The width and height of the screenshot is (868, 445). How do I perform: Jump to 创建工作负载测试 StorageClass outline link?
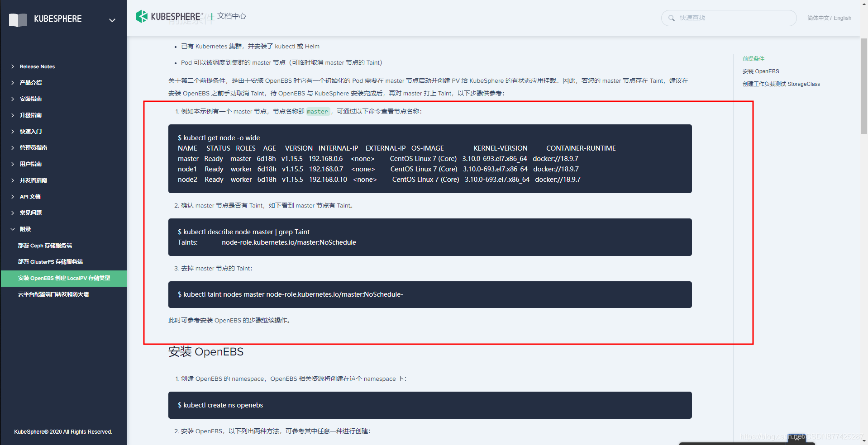point(781,84)
